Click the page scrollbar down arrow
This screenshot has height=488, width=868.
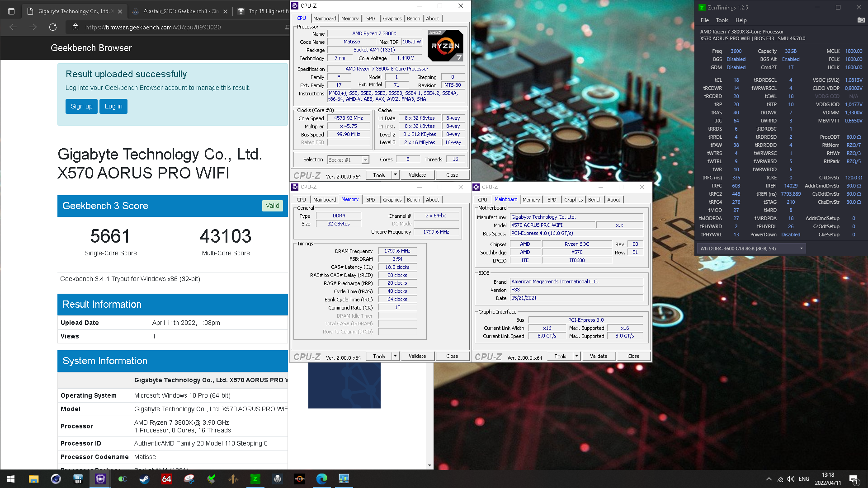point(429,465)
